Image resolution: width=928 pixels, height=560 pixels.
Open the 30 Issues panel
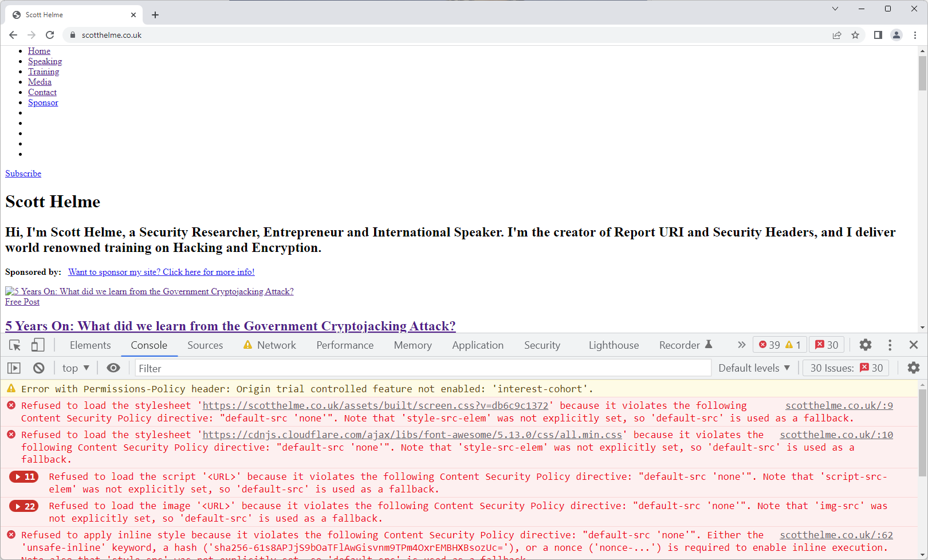point(846,368)
